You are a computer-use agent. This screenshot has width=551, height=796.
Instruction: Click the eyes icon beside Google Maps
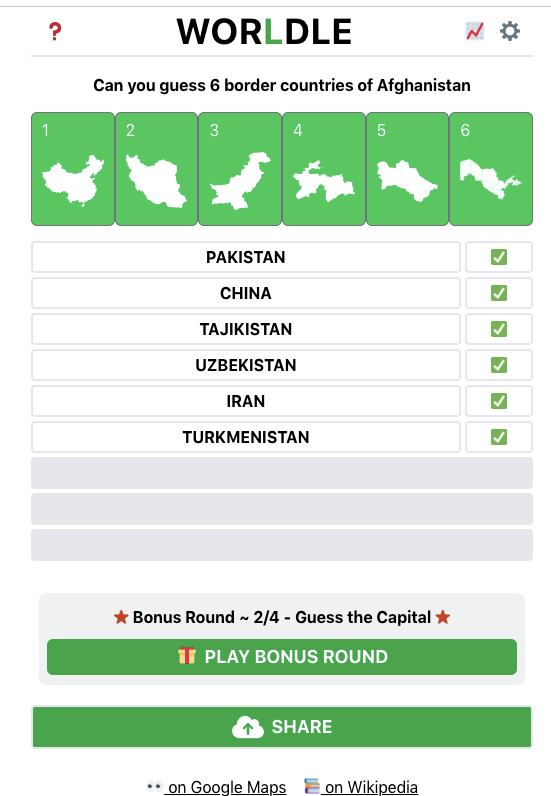pos(154,786)
